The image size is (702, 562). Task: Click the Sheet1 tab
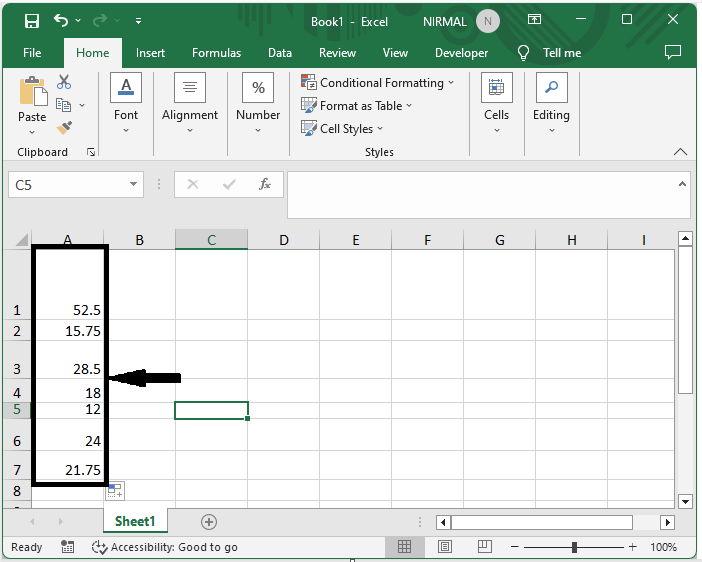[135, 521]
